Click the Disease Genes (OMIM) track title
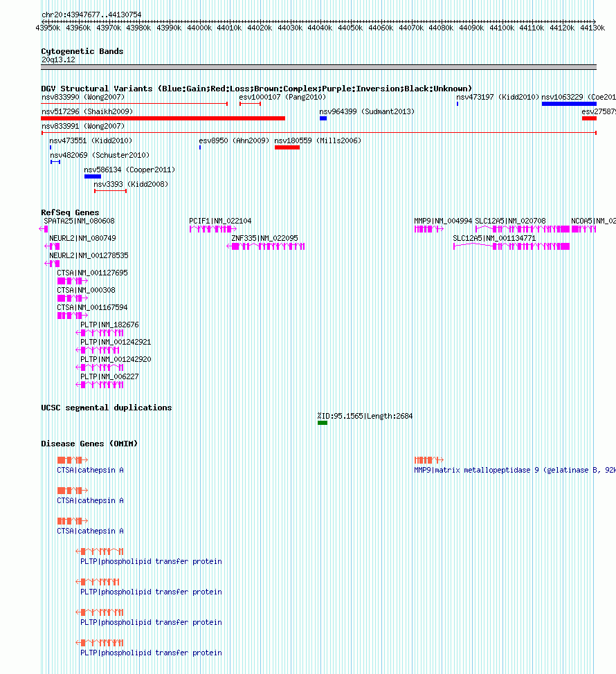Viewport: 616px width, 674px height. point(89,444)
